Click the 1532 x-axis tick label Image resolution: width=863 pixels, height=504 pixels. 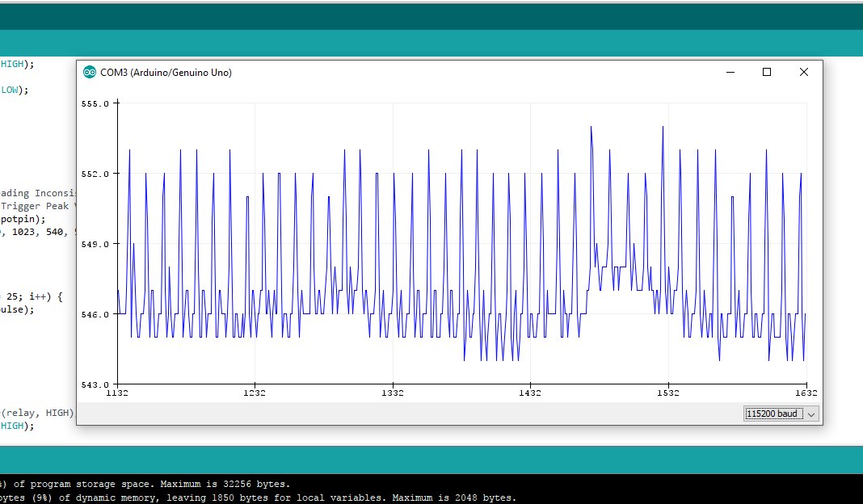point(667,393)
